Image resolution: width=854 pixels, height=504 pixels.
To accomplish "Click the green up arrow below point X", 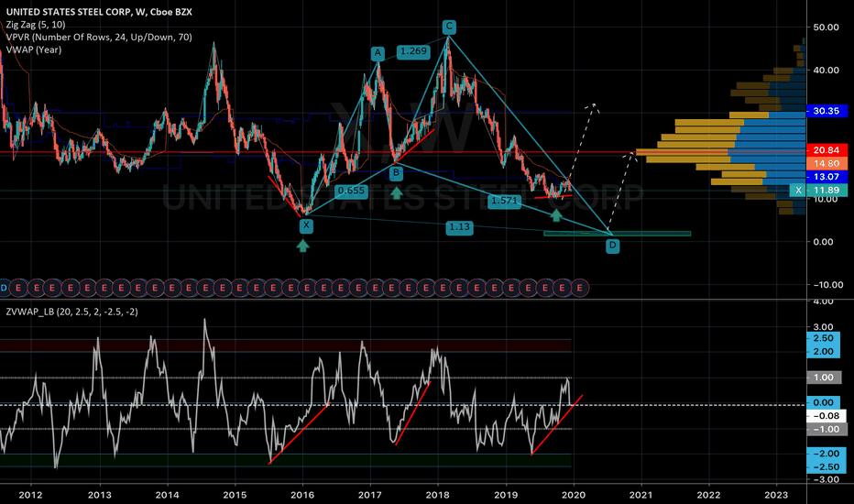I will pyautogui.click(x=302, y=246).
